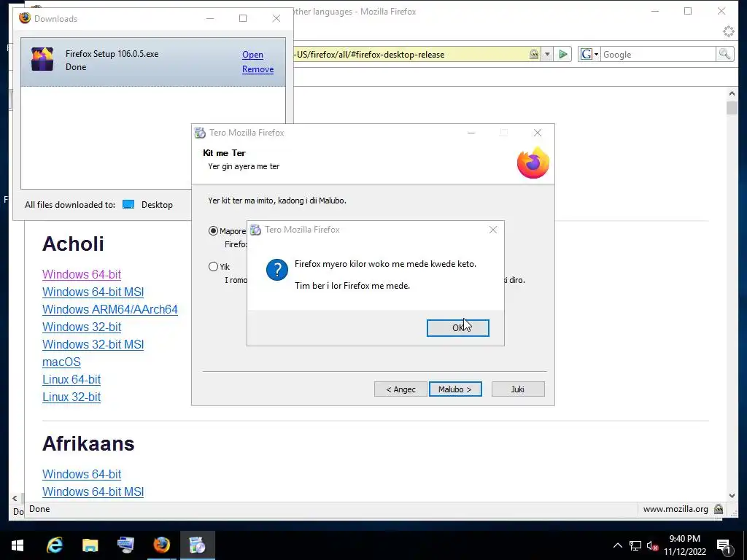Open the Acholi macOS download link

61,362
